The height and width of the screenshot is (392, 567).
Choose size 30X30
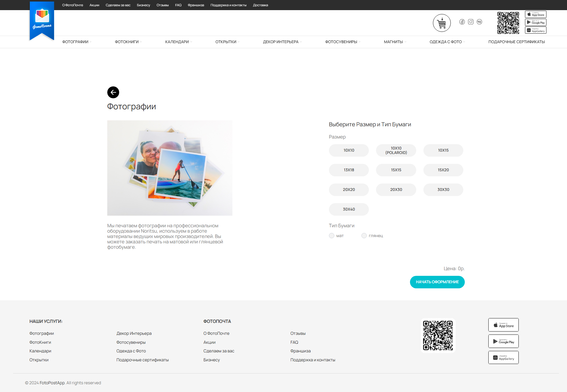443,190
